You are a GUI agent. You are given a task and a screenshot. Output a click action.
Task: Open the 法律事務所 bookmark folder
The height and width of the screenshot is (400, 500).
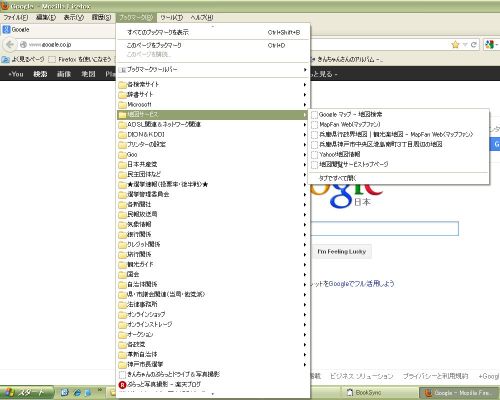click(x=213, y=305)
